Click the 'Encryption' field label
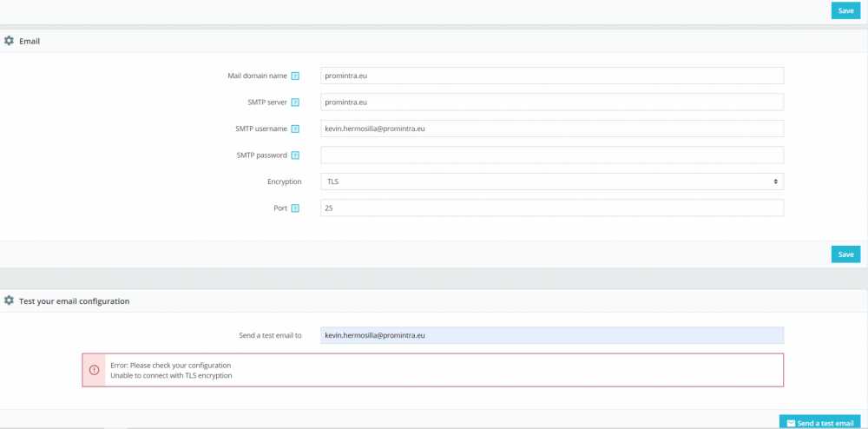Image resolution: width=868 pixels, height=429 pixels. pos(285,181)
